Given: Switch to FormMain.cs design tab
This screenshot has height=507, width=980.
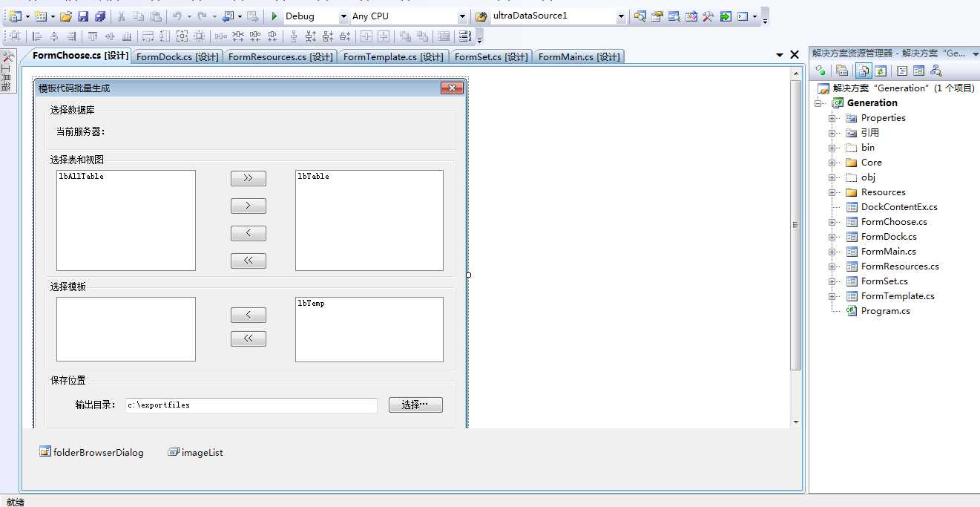Looking at the screenshot, I should tap(579, 56).
